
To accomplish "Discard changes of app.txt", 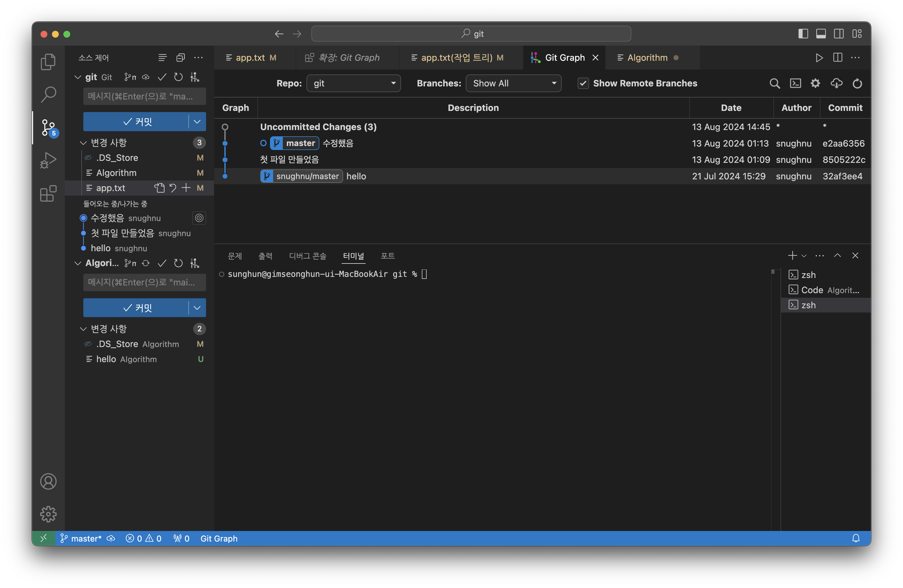I will [x=173, y=188].
